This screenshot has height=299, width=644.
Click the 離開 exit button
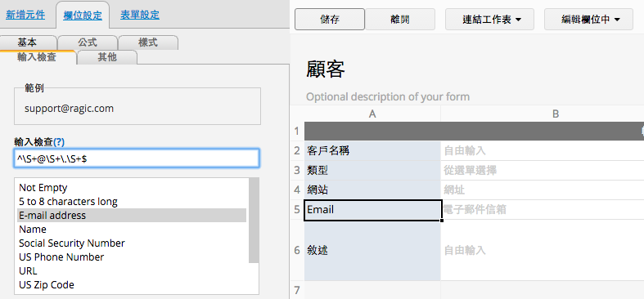tap(400, 20)
